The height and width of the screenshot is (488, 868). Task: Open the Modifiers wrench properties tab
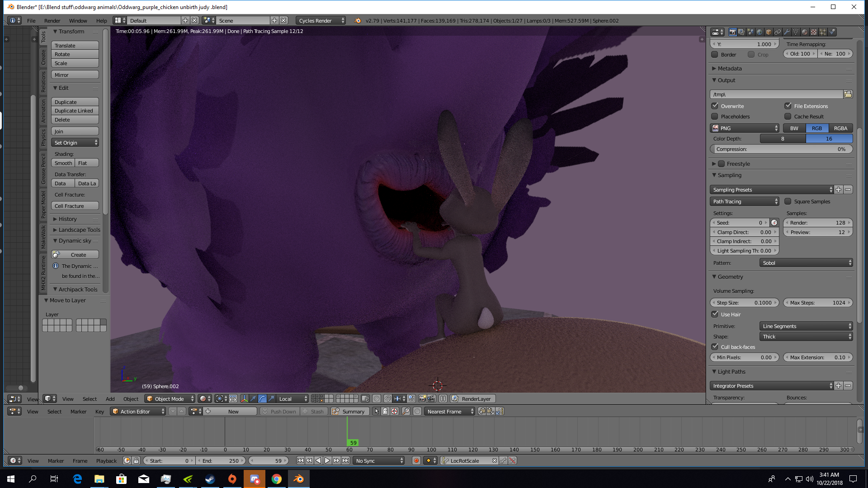click(x=787, y=32)
